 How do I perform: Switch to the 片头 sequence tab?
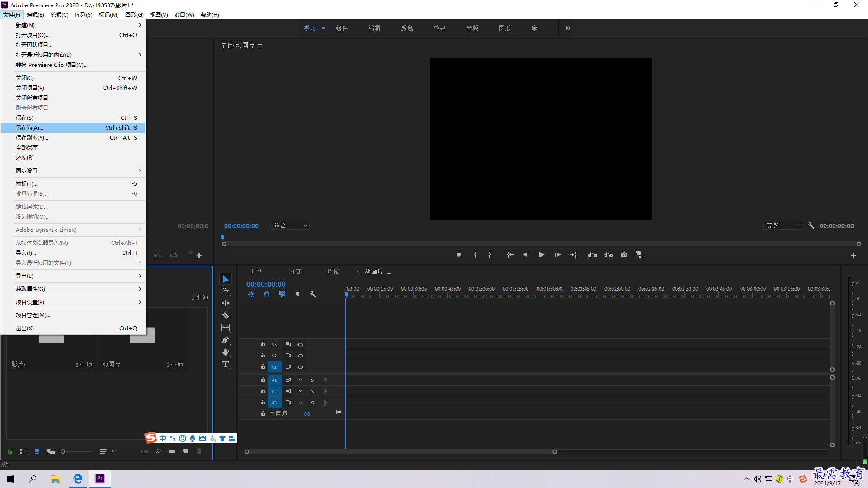click(257, 272)
